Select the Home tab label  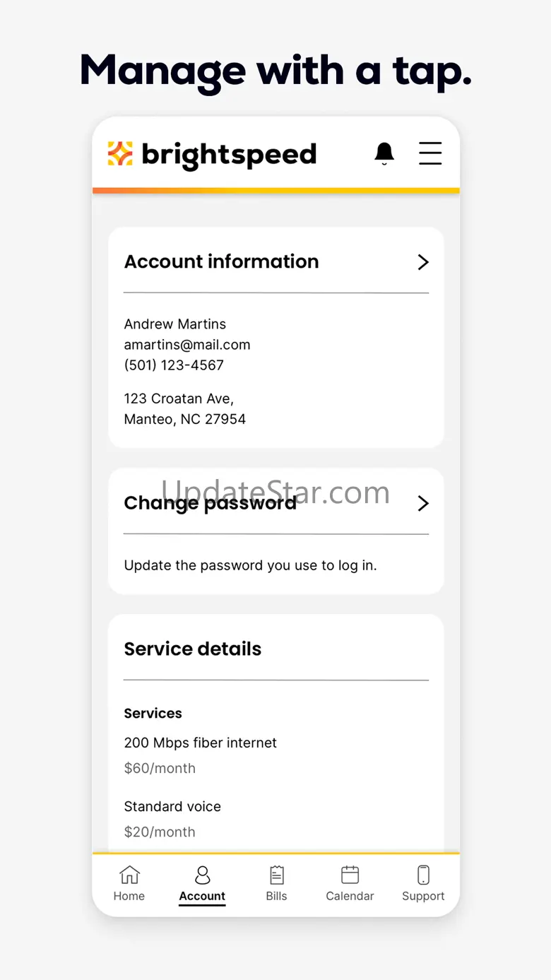129,896
